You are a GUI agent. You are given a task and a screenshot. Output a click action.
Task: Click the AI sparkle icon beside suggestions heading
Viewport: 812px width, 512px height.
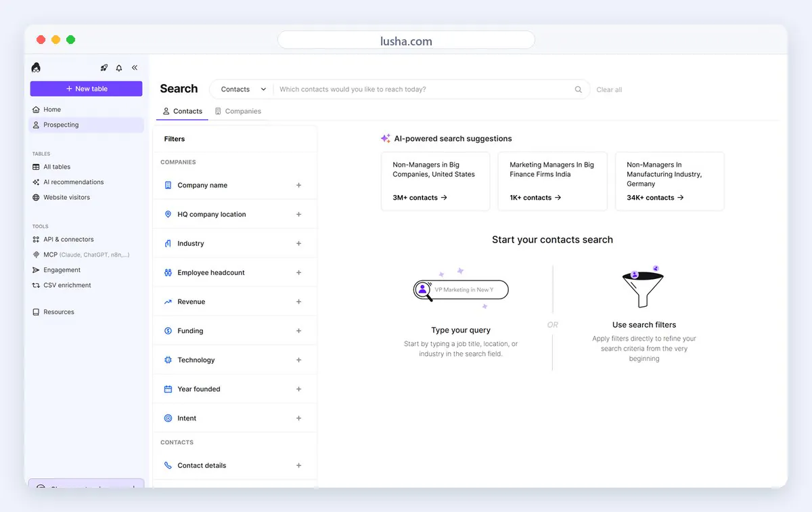(385, 138)
